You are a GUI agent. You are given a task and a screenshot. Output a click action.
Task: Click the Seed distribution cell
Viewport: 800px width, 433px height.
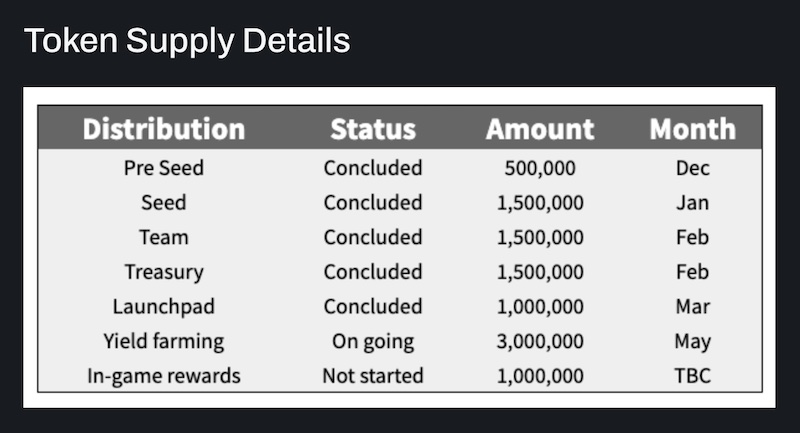(x=164, y=202)
